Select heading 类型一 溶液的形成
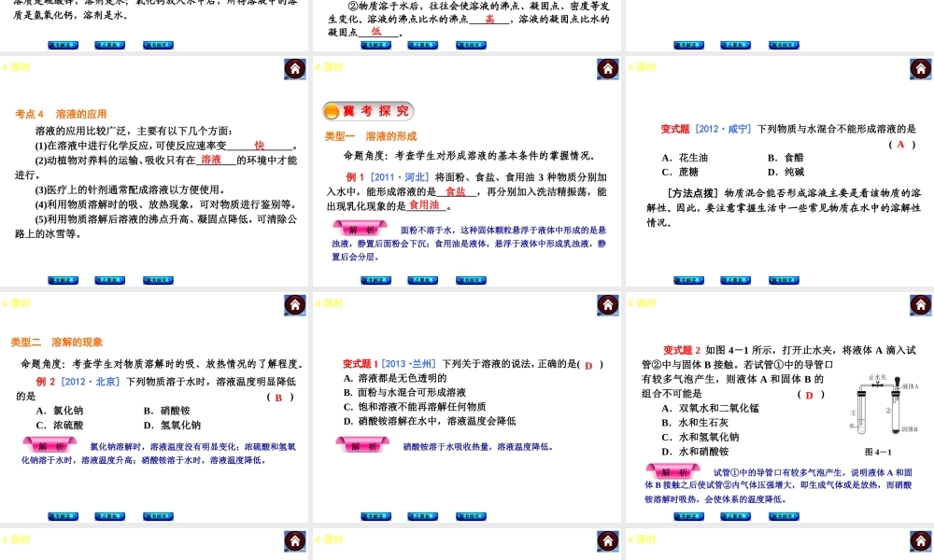 (x=371, y=136)
